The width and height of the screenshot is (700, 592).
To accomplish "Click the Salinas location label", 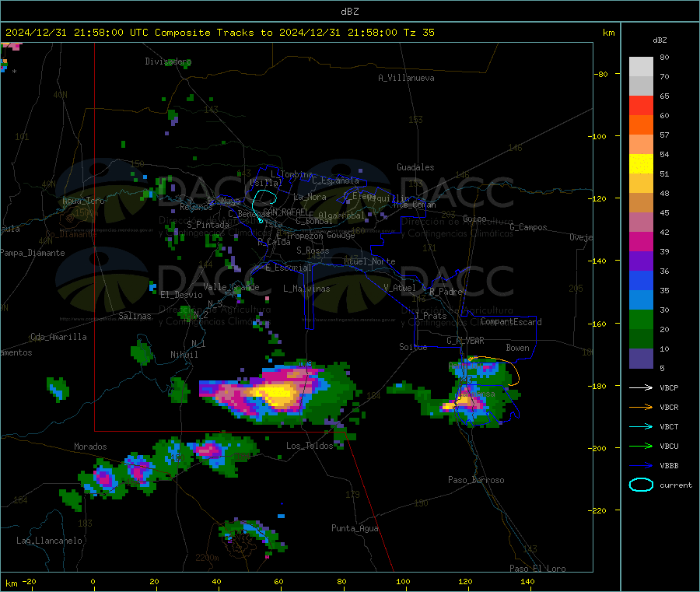I will point(135,316).
